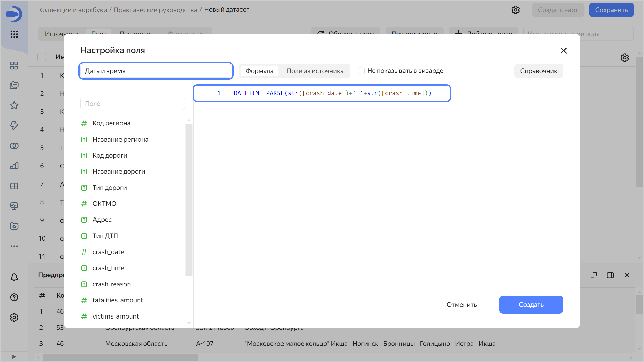Expand preview panel to full size

(594, 275)
